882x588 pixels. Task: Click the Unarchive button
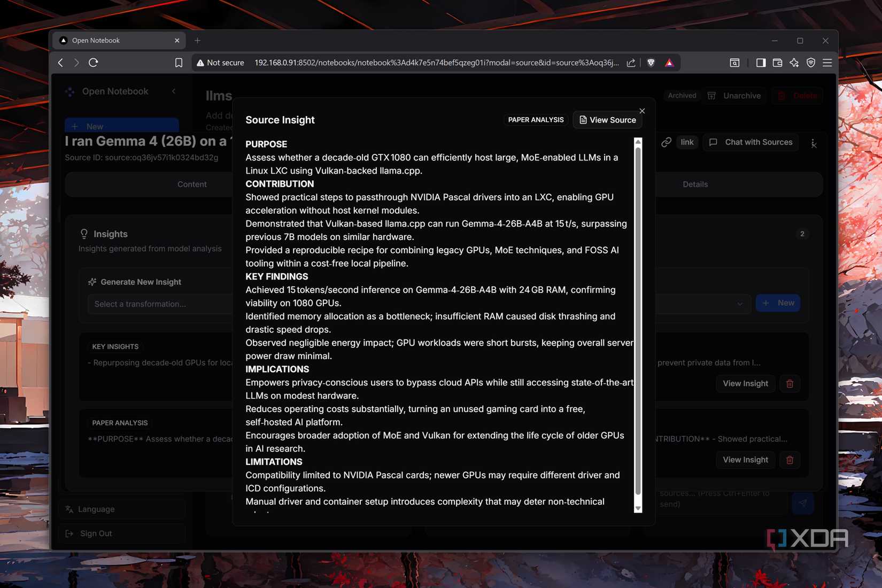(x=734, y=96)
